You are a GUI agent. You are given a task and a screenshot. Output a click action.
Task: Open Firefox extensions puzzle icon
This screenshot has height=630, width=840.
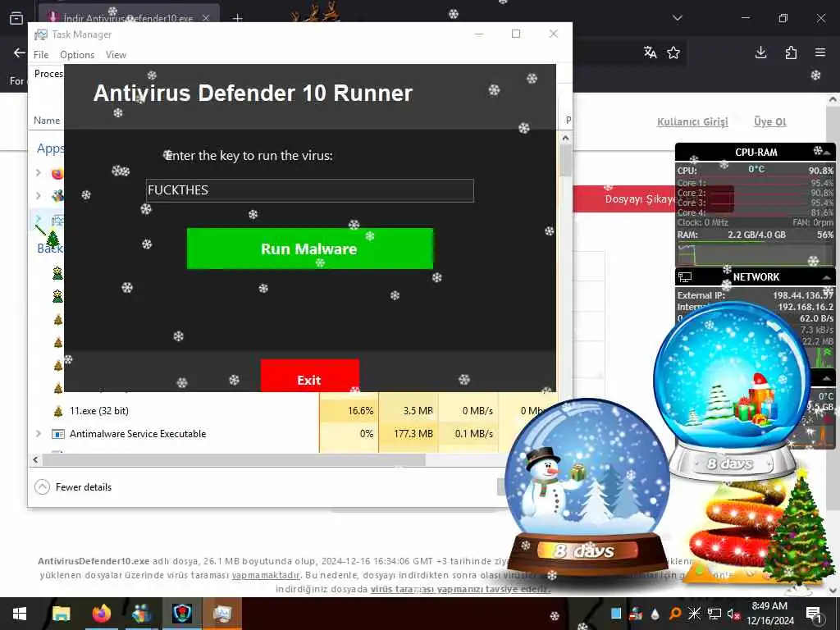pos(791,52)
